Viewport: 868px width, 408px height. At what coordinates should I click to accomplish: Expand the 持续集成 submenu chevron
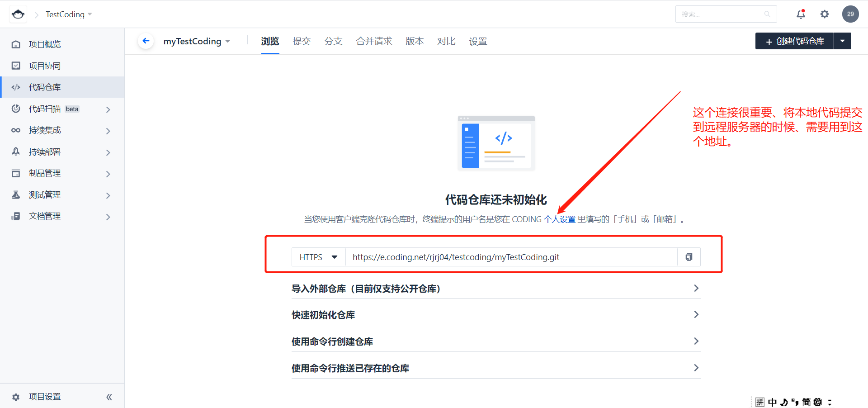point(108,131)
